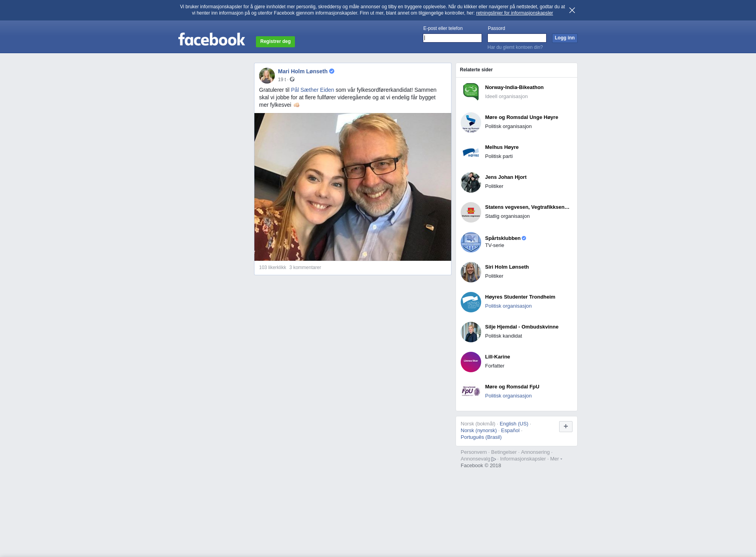Open the Pål Sæther Eiden link
Screen dimensions: 756x557
click(312, 90)
